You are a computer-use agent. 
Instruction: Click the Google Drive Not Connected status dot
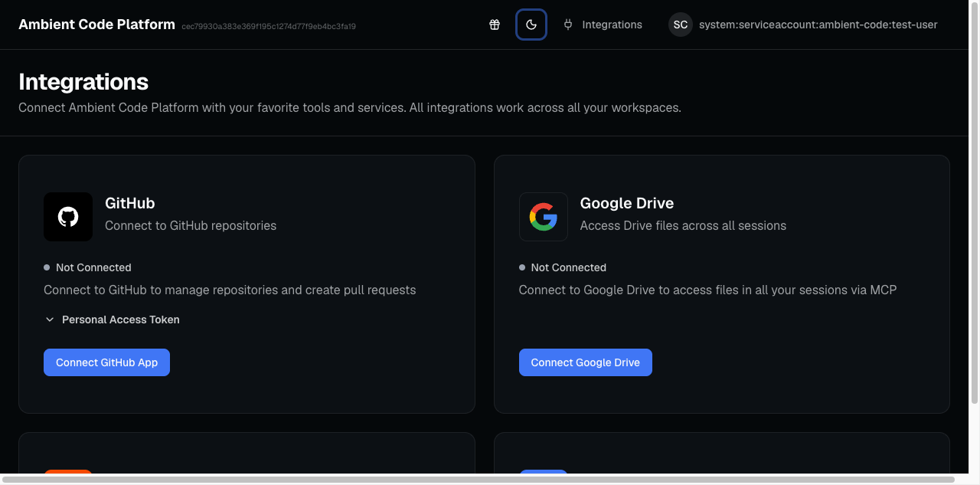(521, 267)
